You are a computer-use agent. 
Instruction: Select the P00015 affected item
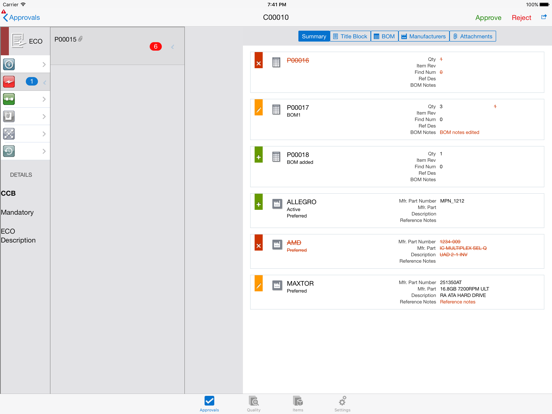117,46
